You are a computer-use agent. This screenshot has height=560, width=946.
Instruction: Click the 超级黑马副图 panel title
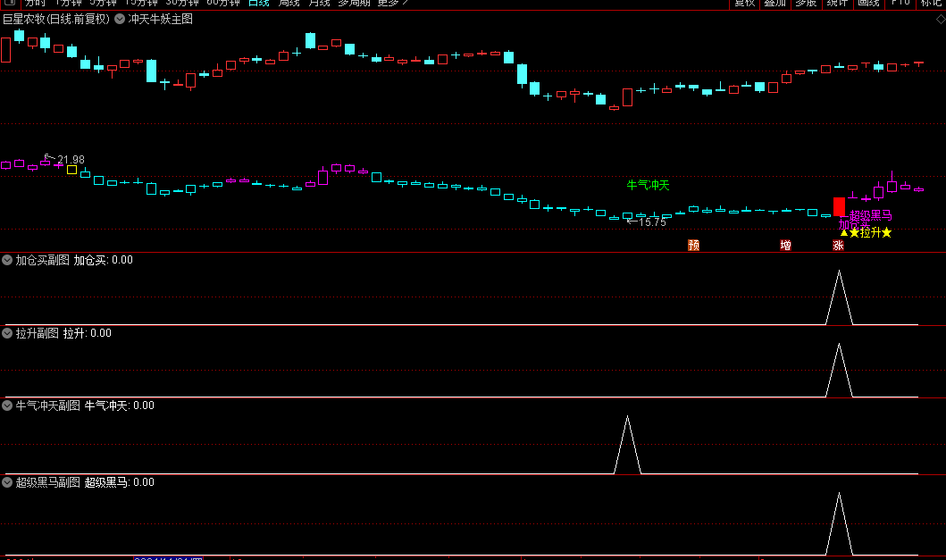[x=47, y=482]
